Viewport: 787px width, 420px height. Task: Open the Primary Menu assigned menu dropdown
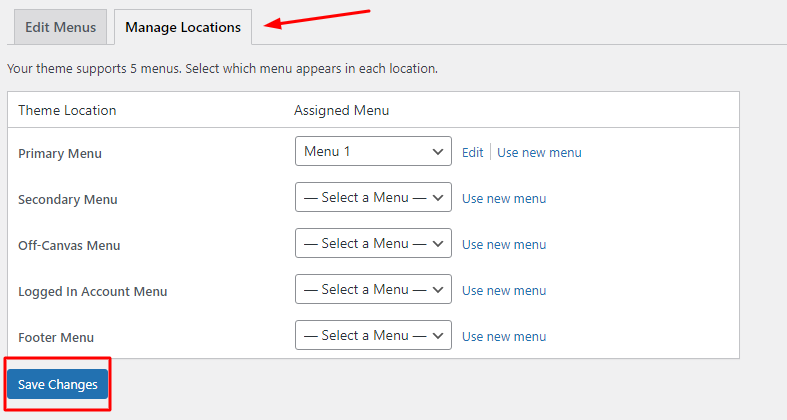[x=373, y=152]
